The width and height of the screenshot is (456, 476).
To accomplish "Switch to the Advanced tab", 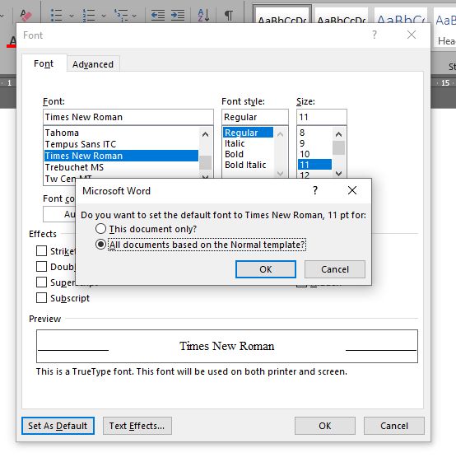I will (x=93, y=64).
